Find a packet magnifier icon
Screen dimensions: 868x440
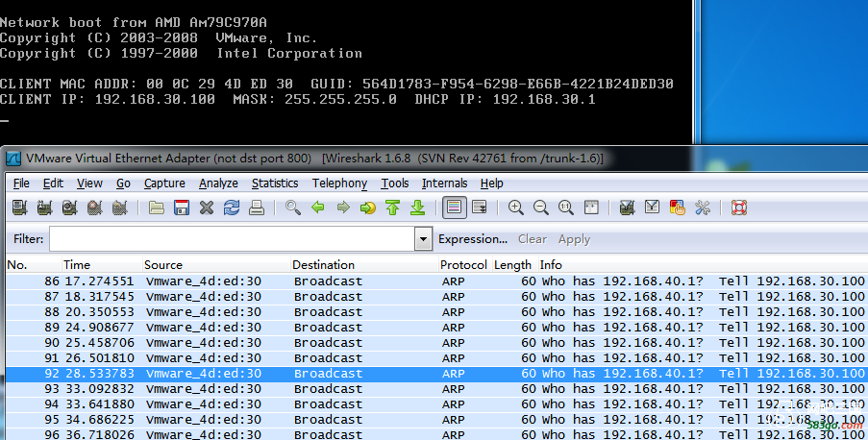[293, 208]
